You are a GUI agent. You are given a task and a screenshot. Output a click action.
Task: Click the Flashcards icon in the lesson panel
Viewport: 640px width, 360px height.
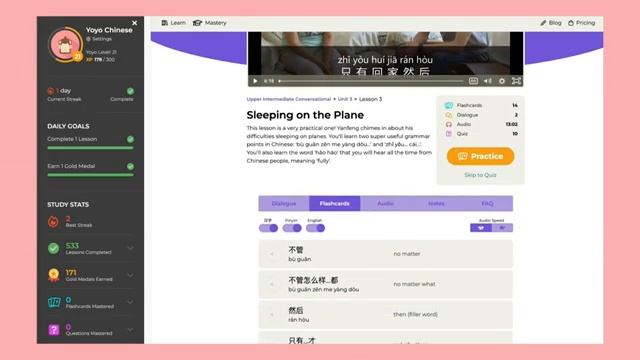pyautogui.click(x=449, y=105)
